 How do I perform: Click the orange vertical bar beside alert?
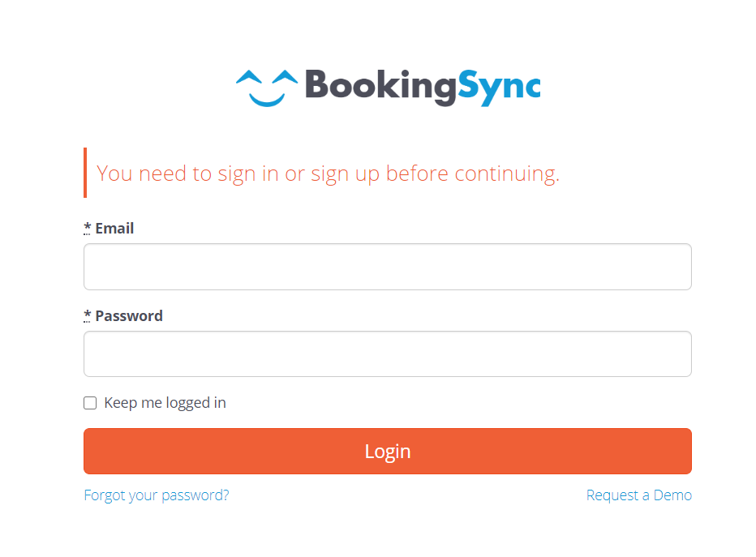click(85, 173)
